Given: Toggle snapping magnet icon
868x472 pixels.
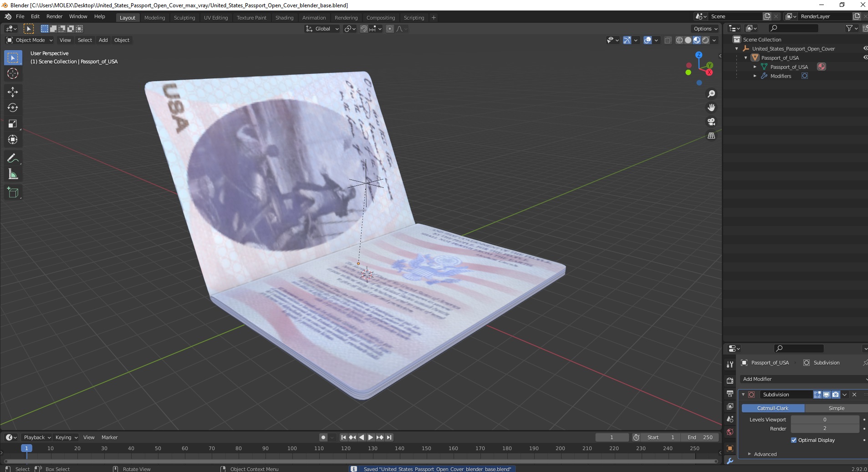Looking at the screenshot, I should pos(364,29).
